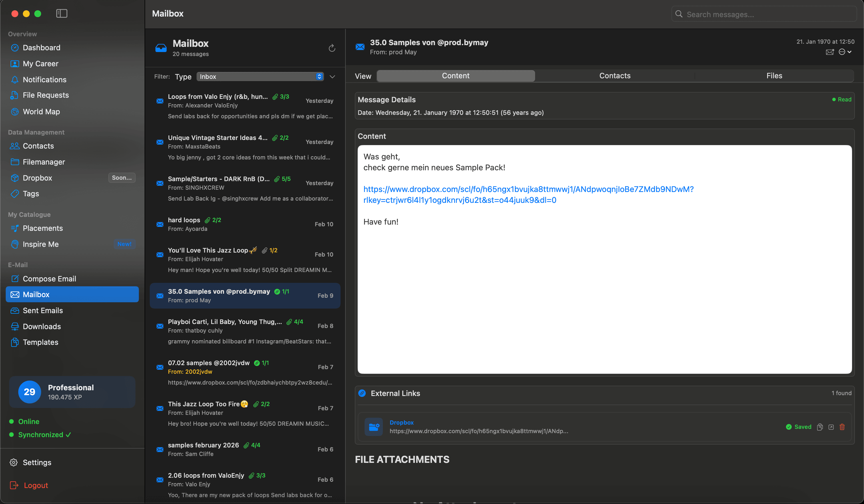This screenshot has height=504, width=864.
Task: Open the Templates section
Action: pyautogui.click(x=41, y=342)
